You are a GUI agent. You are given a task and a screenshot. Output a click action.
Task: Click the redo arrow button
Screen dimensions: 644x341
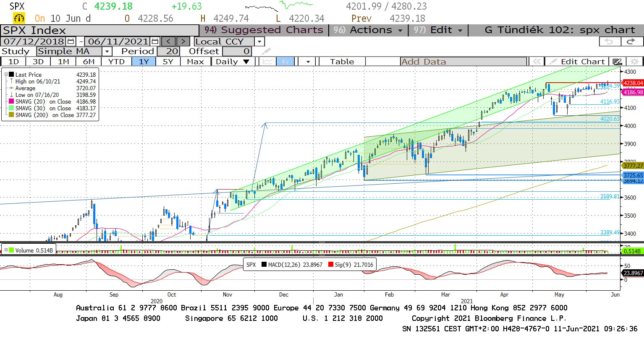pyautogui.click(x=631, y=42)
